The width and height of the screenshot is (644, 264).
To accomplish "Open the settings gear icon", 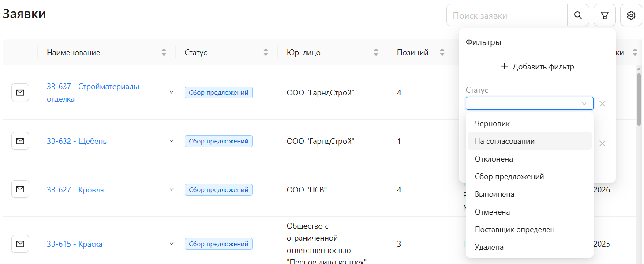I will pyautogui.click(x=631, y=15).
